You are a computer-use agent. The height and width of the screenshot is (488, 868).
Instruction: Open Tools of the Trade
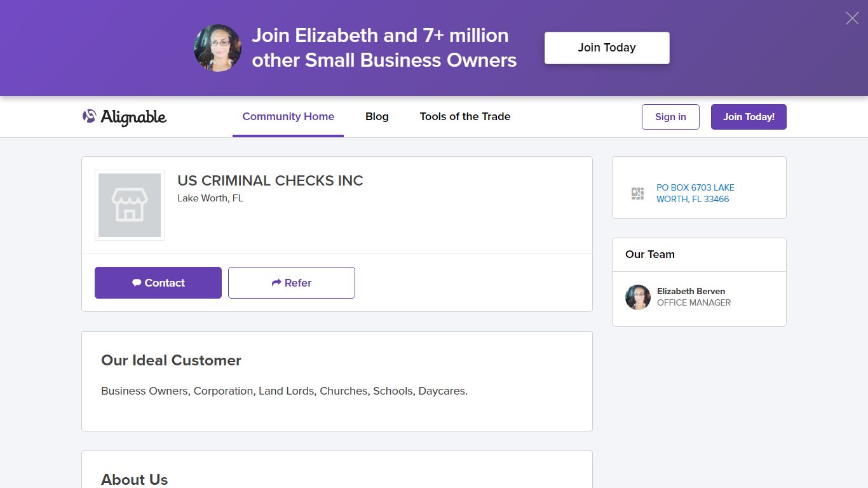click(x=465, y=117)
